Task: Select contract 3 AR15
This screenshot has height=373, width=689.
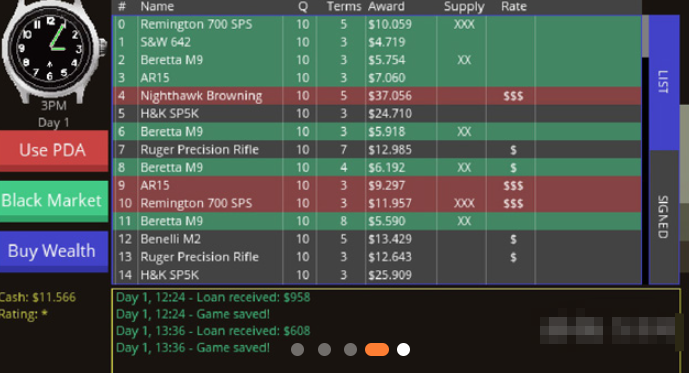Action: click(x=377, y=78)
